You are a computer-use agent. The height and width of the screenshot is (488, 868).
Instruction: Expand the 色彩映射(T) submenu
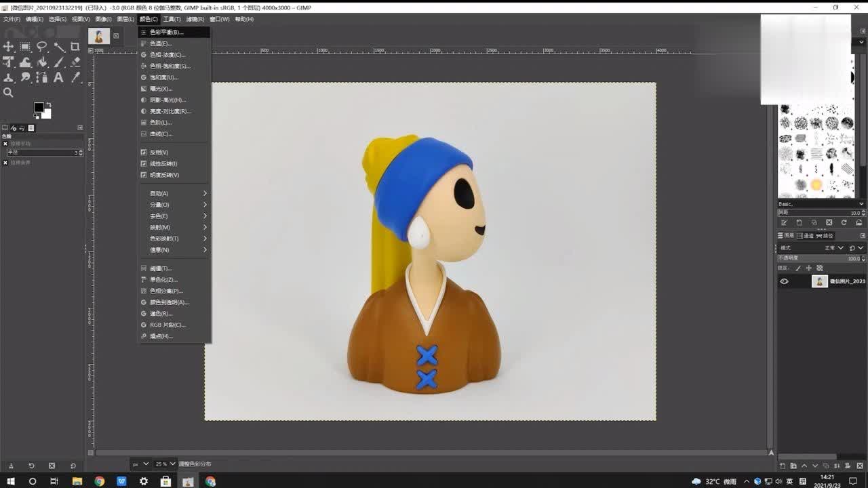pyautogui.click(x=174, y=239)
